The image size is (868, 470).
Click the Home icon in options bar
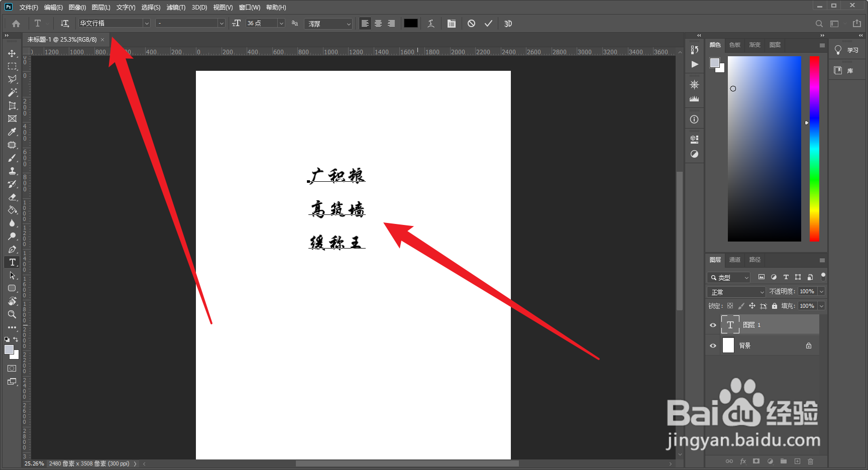click(16, 24)
